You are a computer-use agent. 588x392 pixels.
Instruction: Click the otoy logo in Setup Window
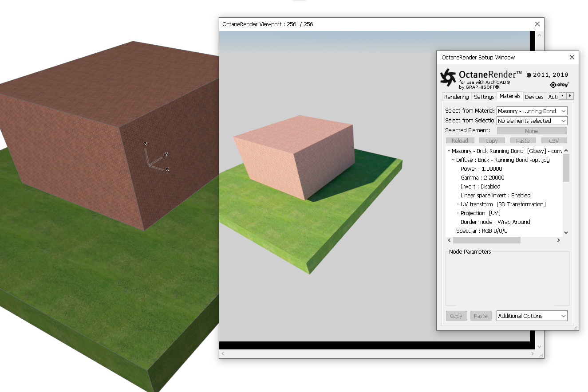click(x=559, y=85)
